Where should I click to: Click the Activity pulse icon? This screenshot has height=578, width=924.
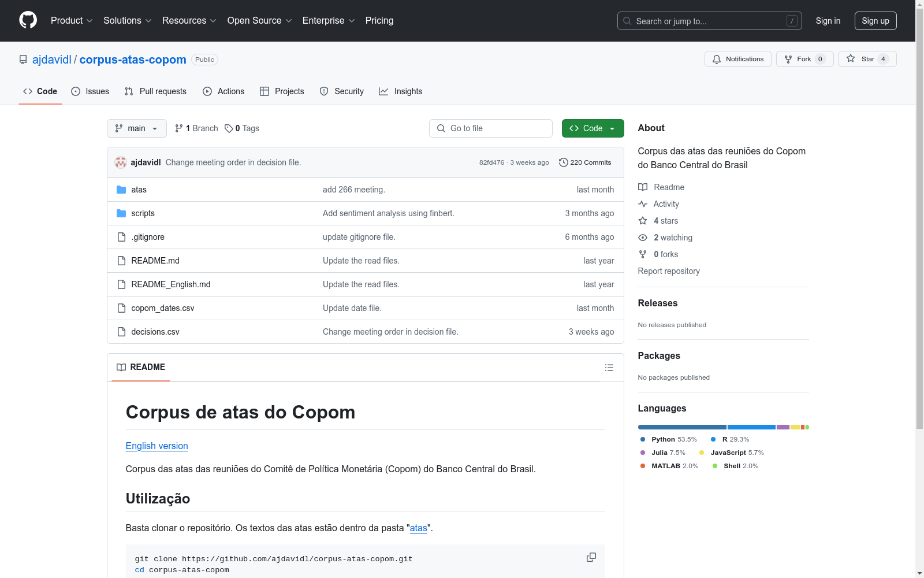(x=643, y=204)
